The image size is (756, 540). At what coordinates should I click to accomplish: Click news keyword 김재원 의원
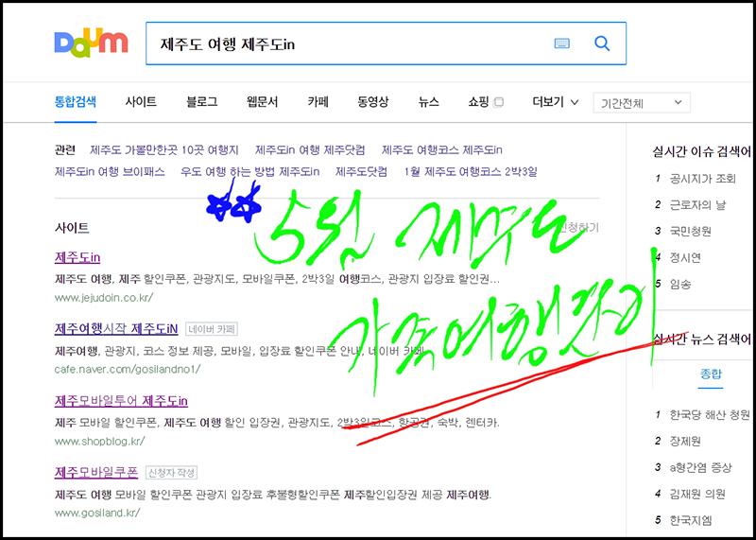(697, 494)
